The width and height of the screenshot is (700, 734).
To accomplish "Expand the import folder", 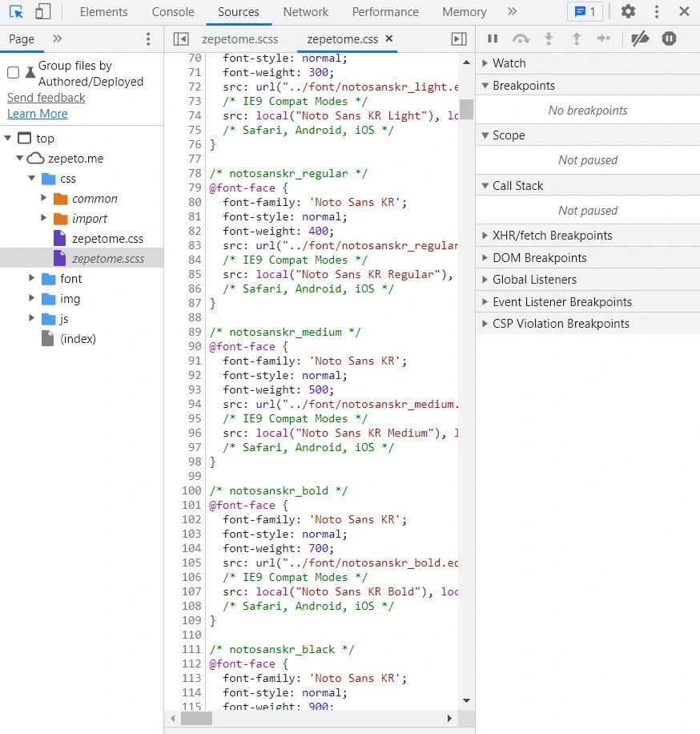I will (x=43, y=218).
